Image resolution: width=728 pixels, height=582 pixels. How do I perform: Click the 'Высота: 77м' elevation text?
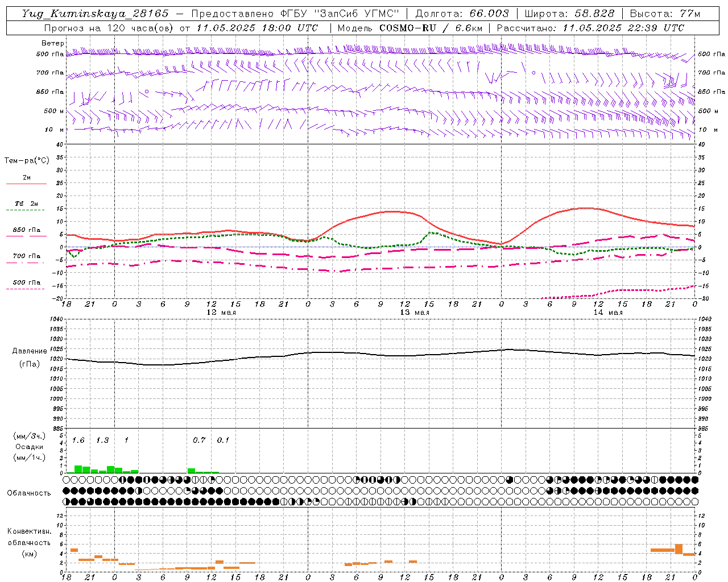click(x=665, y=14)
